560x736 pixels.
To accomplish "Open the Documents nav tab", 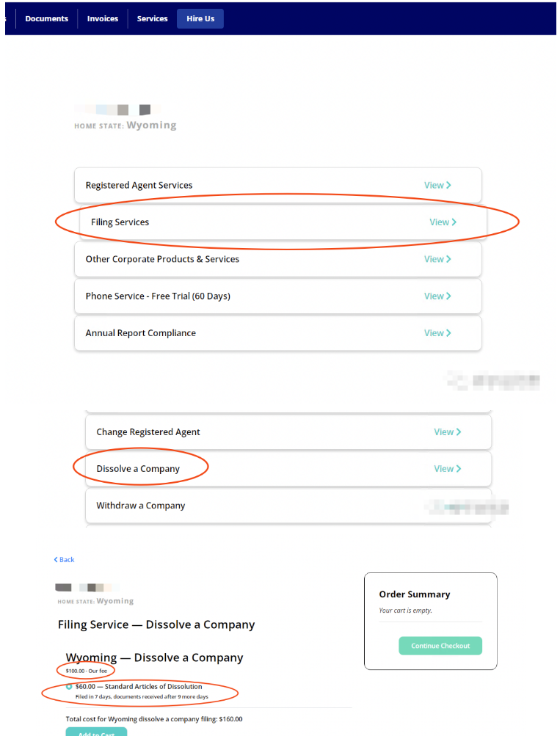I will 46,19.
